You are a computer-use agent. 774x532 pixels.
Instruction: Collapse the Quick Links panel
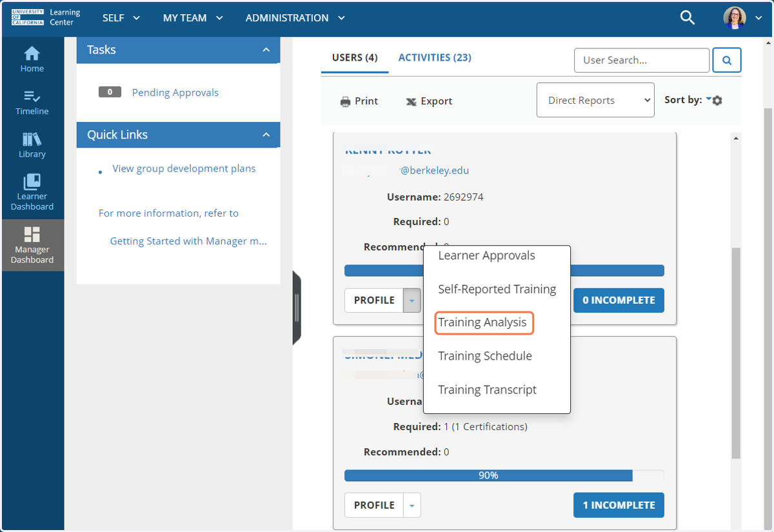[266, 135]
